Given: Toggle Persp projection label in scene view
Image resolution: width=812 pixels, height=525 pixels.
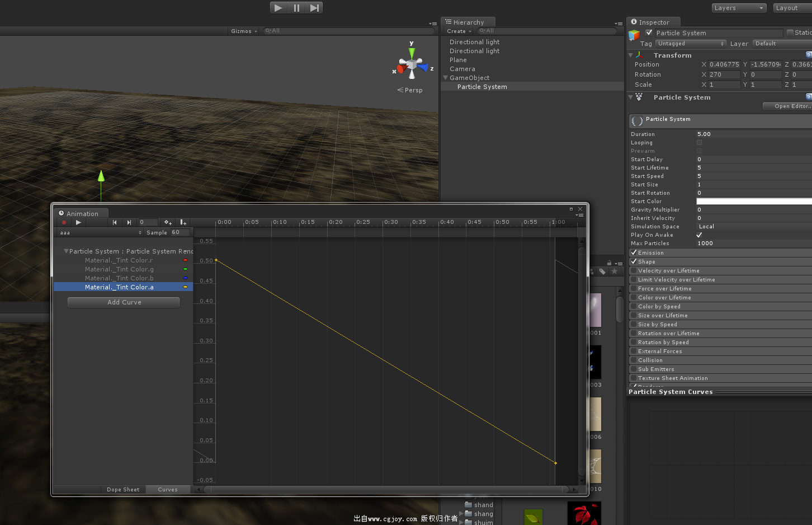Looking at the screenshot, I should tap(410, 90).
